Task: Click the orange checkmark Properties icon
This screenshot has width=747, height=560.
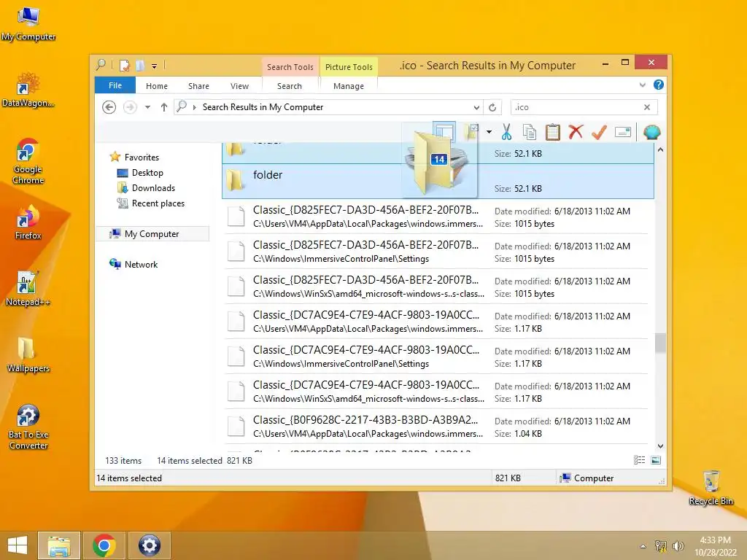Action: click(599, 132)
